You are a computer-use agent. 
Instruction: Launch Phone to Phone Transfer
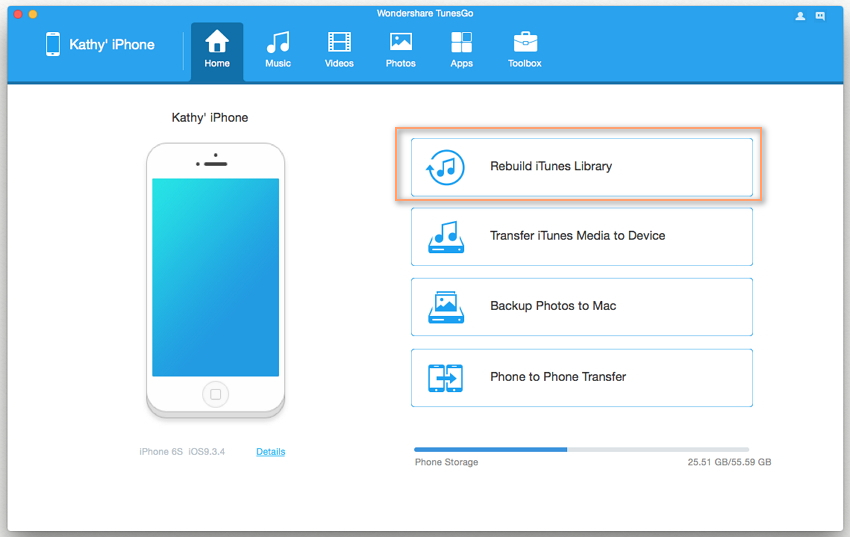(x=581, y=377)
